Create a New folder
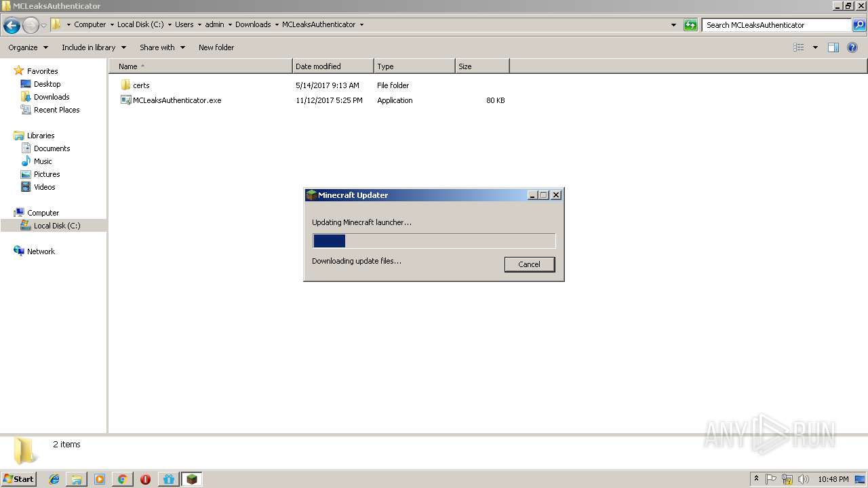This screenshot has width=868, height=488. tap(216, 47)
